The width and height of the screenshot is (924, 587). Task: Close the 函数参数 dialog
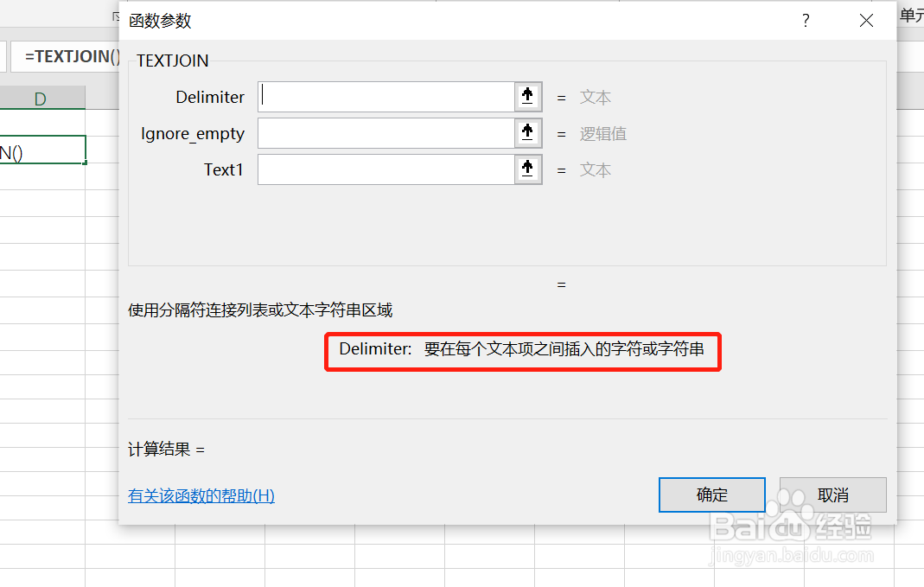pos(866,20)
